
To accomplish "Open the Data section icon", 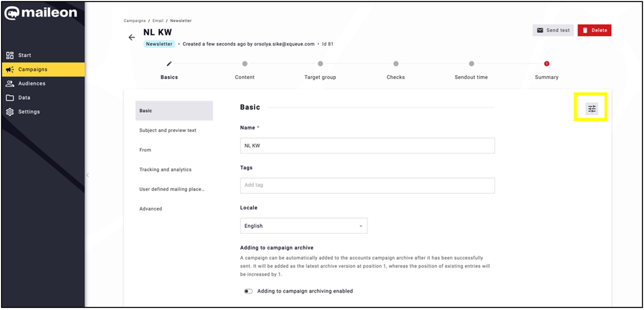I will (9, 97).
